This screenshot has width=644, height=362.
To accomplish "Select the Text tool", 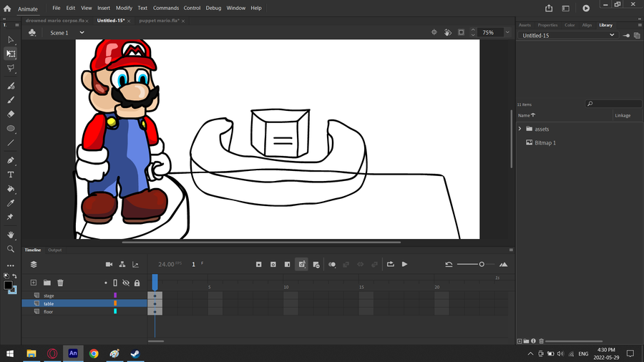I will [x=11, y=175].
